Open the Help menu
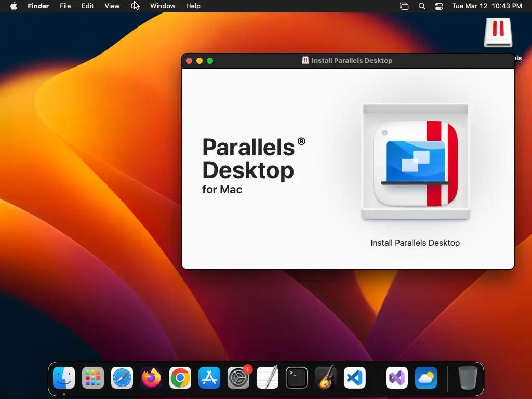532x399 pixels. [193, 6]
